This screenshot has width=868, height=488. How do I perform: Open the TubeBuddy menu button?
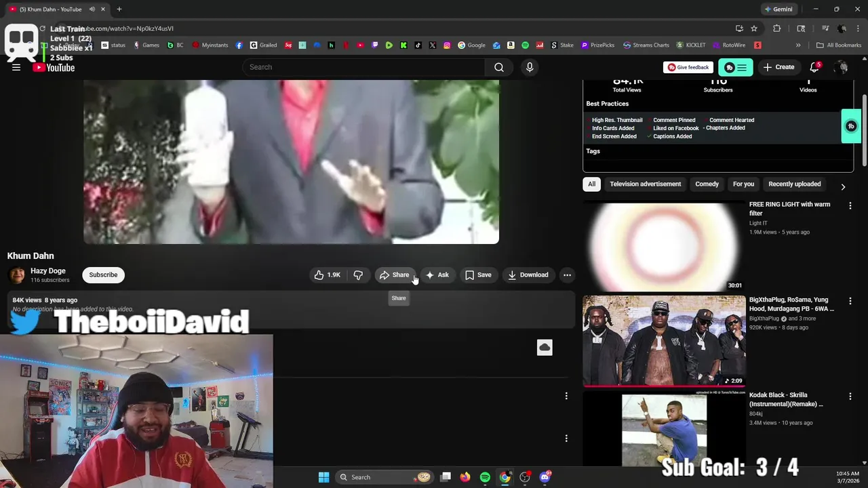point(736,67)
